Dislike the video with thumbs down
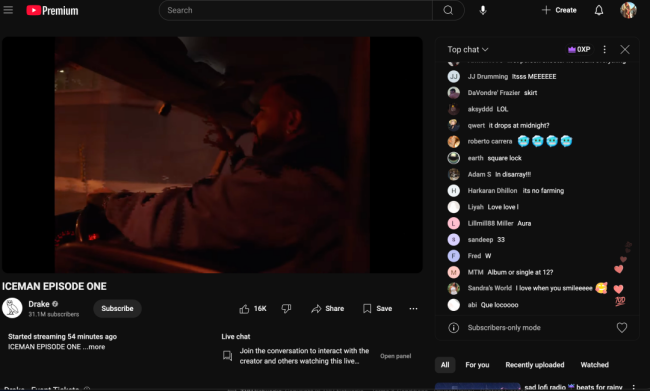 pos(286,308)
